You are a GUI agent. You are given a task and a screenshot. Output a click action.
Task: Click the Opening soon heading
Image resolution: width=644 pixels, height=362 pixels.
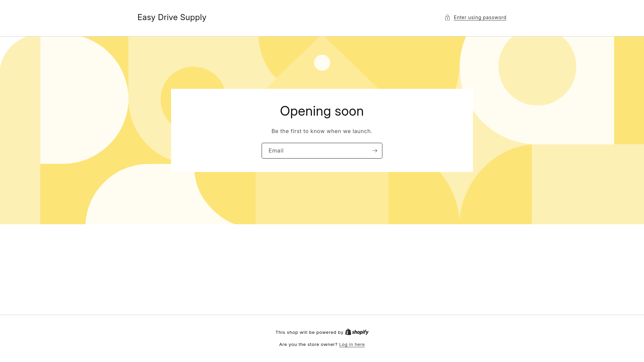tap(322, 111)
